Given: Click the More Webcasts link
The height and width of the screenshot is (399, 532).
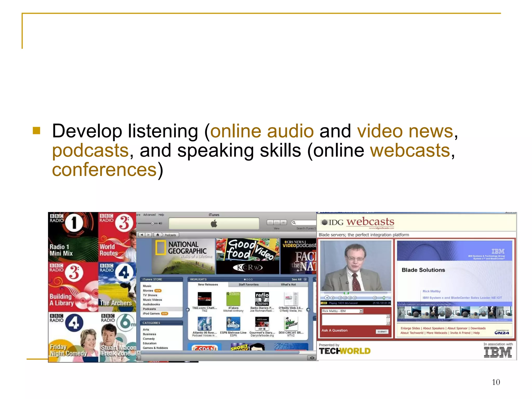Looking at the screenshot, I should click(x=437, y=333).
